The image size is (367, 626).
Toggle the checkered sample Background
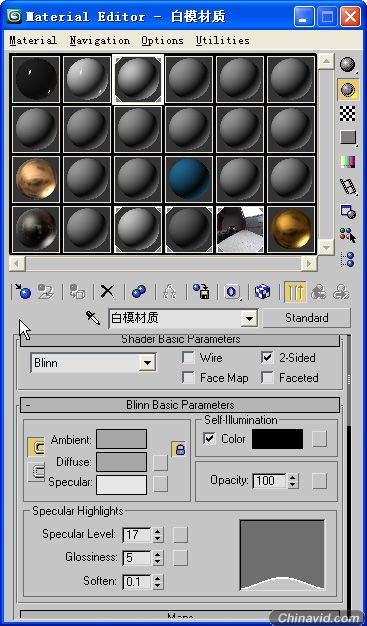coord(347,113)
